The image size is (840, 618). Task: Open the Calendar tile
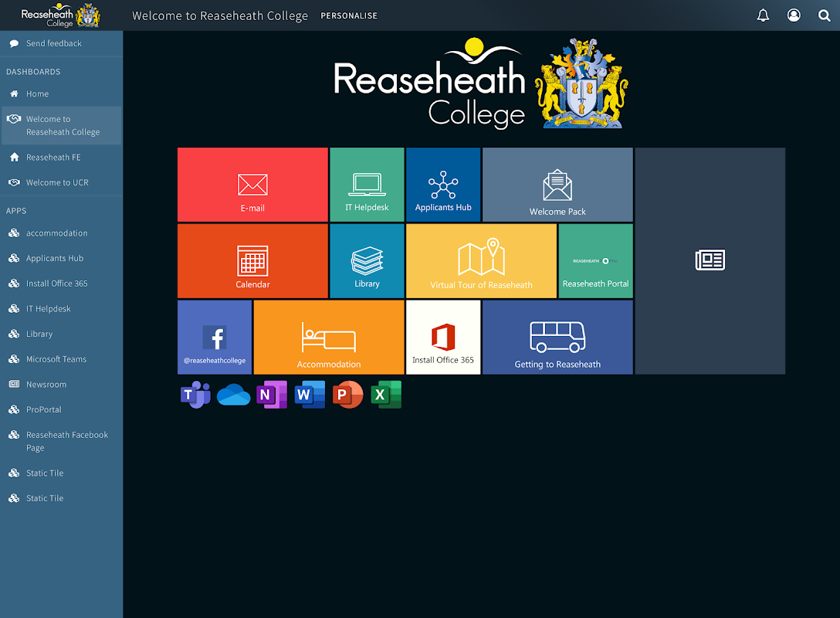point(252,261)
